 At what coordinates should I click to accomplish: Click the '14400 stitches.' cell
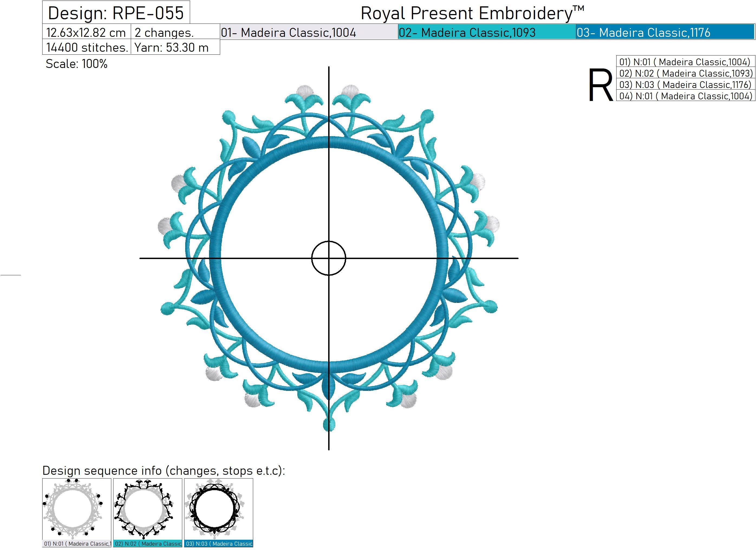point(87,47)
